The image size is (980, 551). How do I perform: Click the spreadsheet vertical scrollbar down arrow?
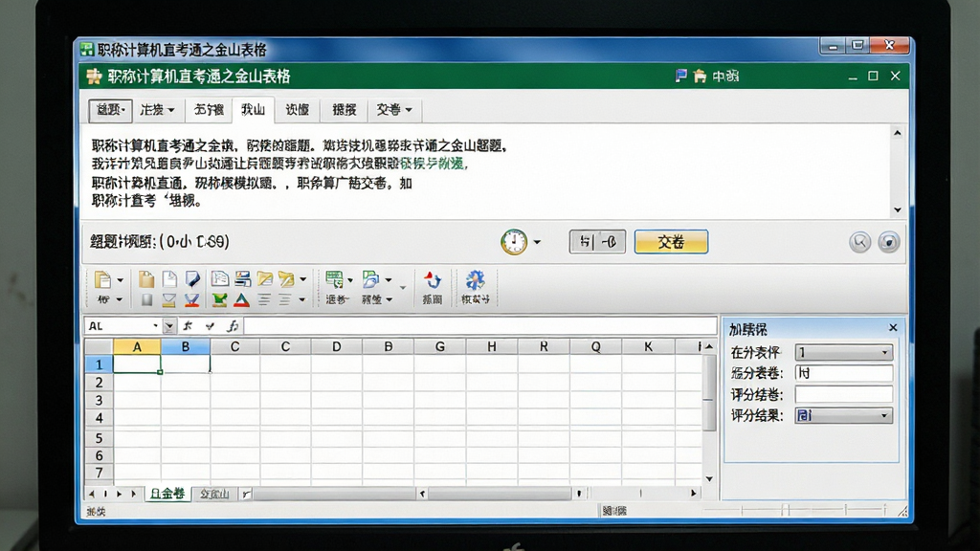(709, 479)
